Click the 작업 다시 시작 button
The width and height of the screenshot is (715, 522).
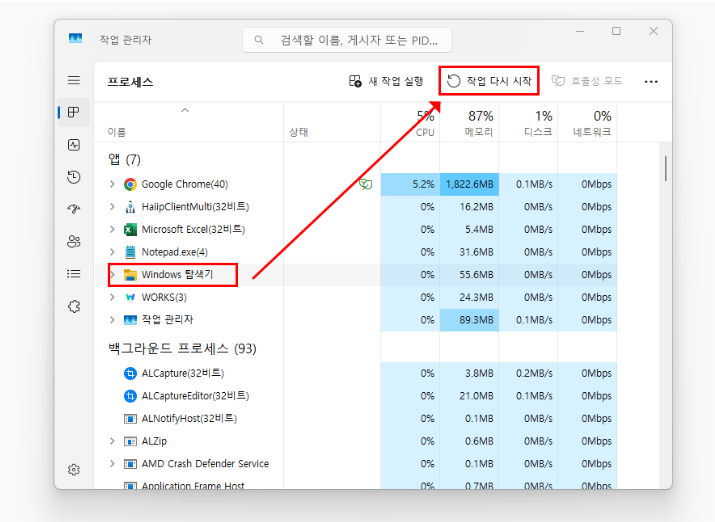489,81
